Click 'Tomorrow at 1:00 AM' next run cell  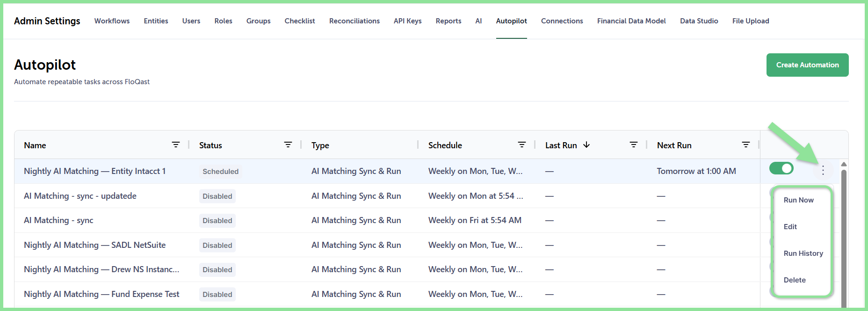tap(696, 171)
